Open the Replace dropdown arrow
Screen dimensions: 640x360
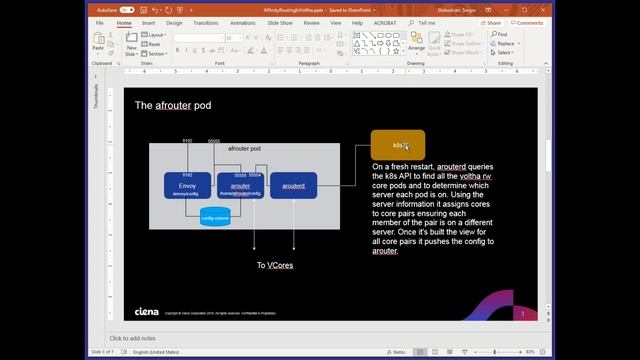pos(519,44)
